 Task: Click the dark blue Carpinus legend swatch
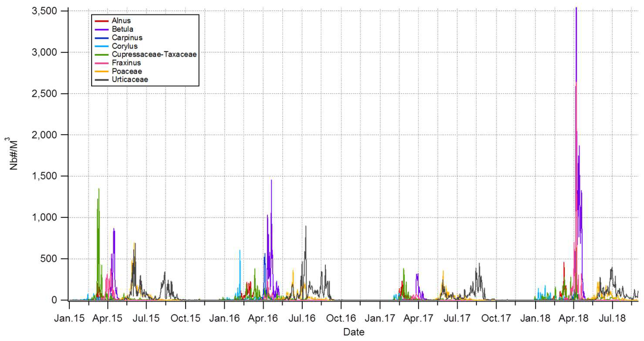102,38
